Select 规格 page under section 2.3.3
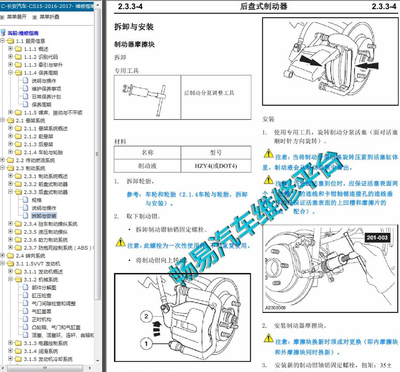 [x=36, y=200]
